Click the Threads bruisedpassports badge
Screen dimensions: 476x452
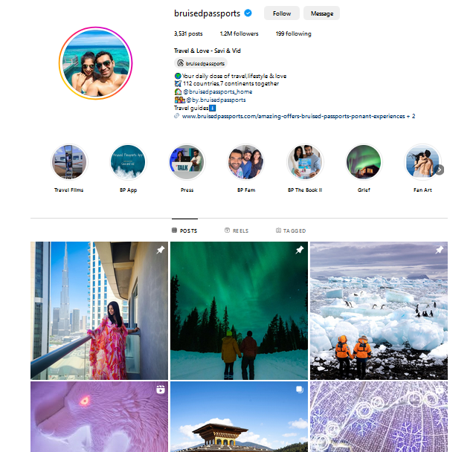point(201,63)
